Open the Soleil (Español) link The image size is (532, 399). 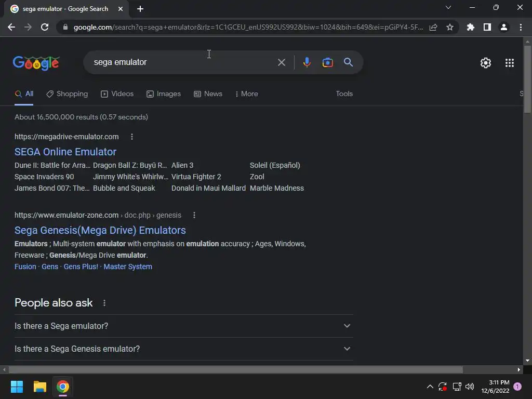click(x=275, y=165)
